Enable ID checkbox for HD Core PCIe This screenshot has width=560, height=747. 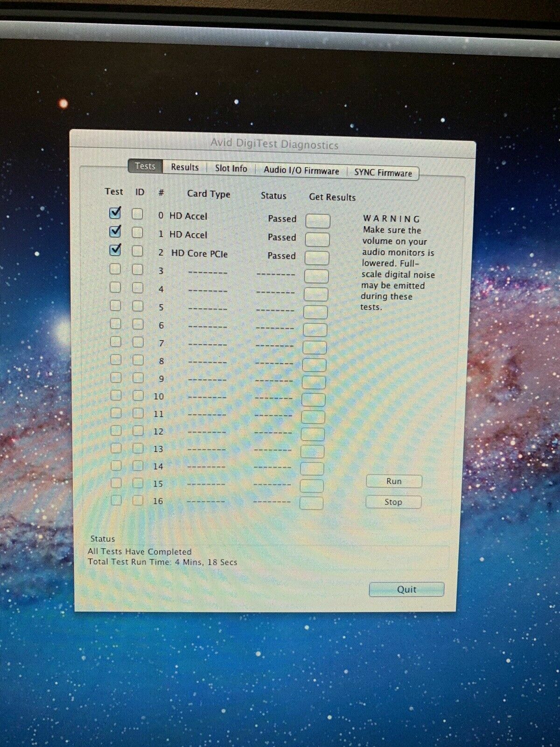pyautogui.click(x=137, y=251)
